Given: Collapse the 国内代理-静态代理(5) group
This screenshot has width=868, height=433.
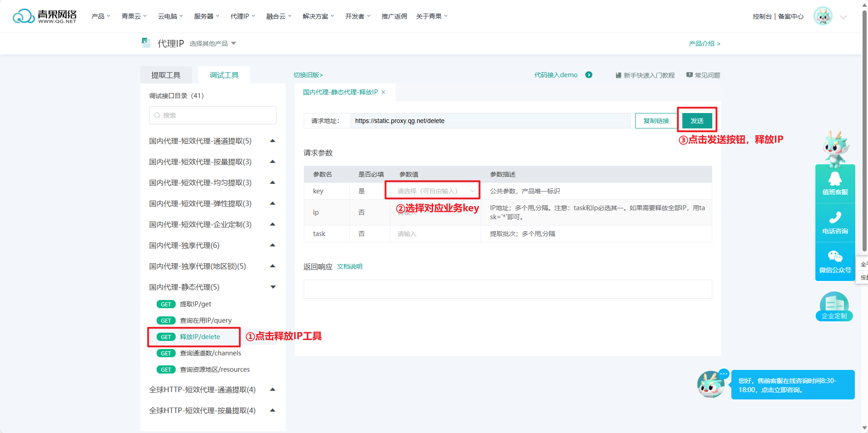Looking at the screenshot, I should pyautogui.click(x=273, y=287).
